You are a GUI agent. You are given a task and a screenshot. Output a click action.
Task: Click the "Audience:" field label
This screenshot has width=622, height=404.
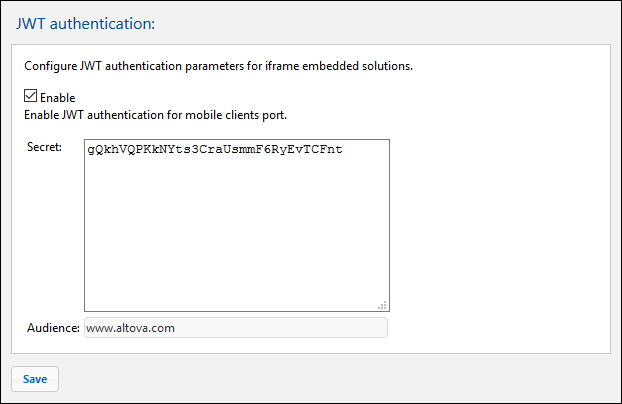53,327
